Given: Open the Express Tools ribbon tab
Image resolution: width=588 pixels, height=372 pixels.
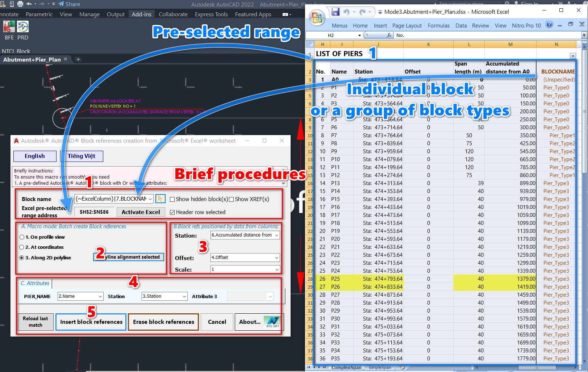Looking at the screenshot, I should pyautogui.click(x=211, y=14).
